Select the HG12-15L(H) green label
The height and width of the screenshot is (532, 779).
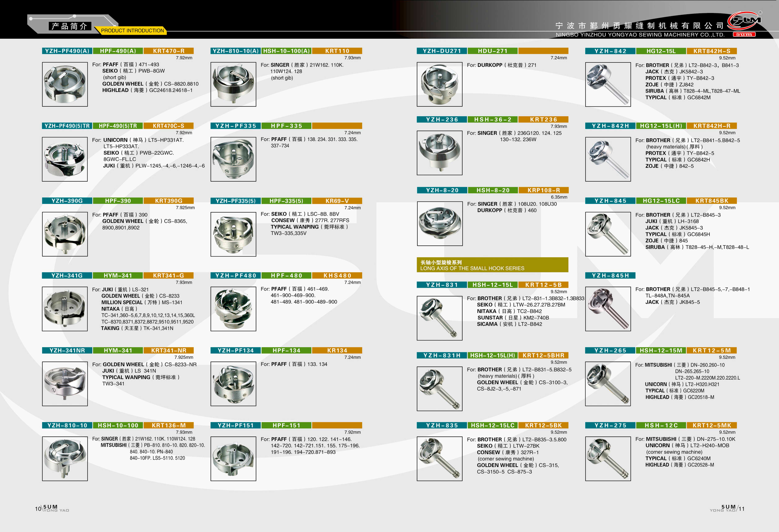pyautogui.click(x=661, y=126)
